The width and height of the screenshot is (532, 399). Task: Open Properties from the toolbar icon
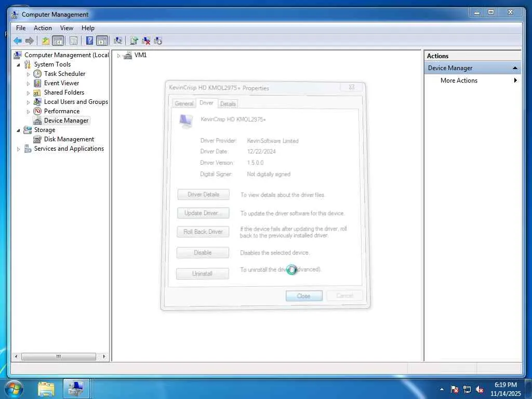tap(73, 41)
